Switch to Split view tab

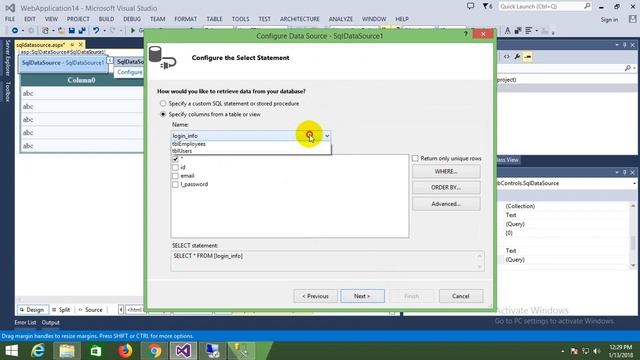coord(61,310)
